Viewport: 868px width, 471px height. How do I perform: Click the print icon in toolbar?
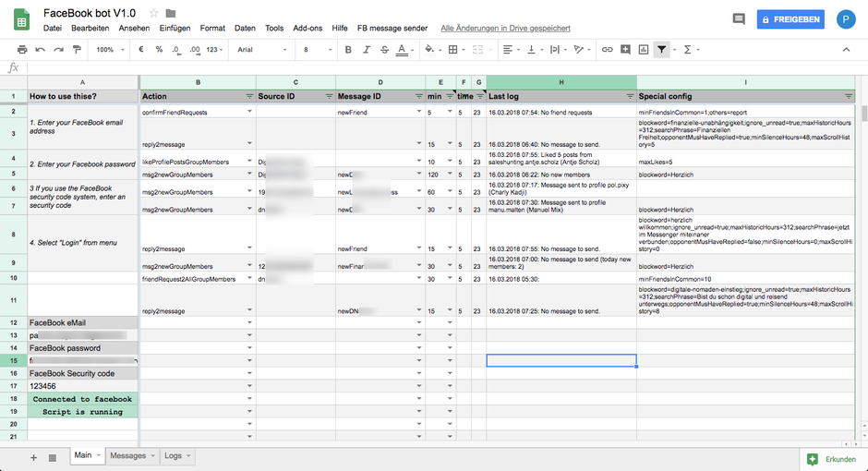[x=22, y=49]
